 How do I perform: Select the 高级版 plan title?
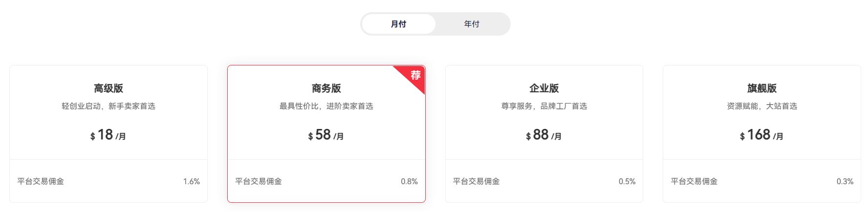(108, 88)
